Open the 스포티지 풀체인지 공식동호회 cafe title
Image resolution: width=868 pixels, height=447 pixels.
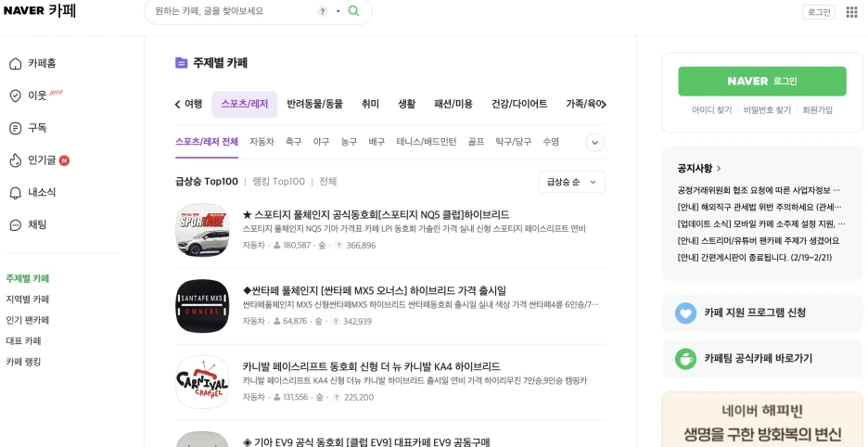click(x=376, y=215)
